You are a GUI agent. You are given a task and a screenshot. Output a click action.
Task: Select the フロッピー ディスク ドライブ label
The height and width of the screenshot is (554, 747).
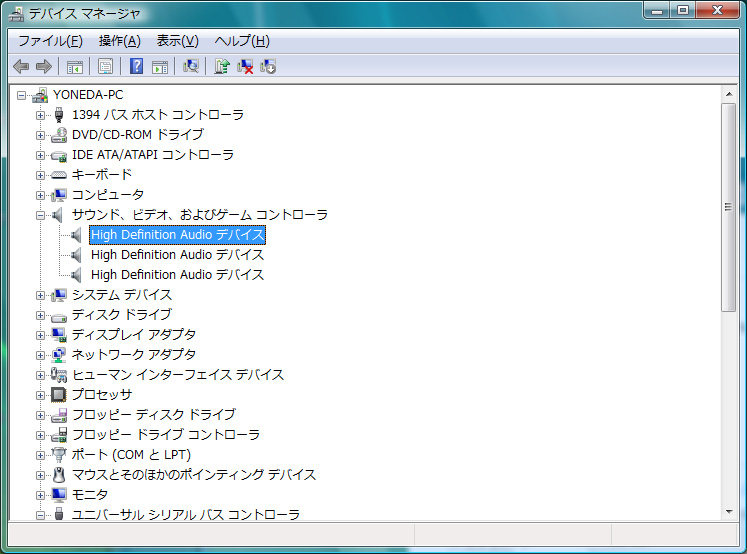[x=154, y=415]
